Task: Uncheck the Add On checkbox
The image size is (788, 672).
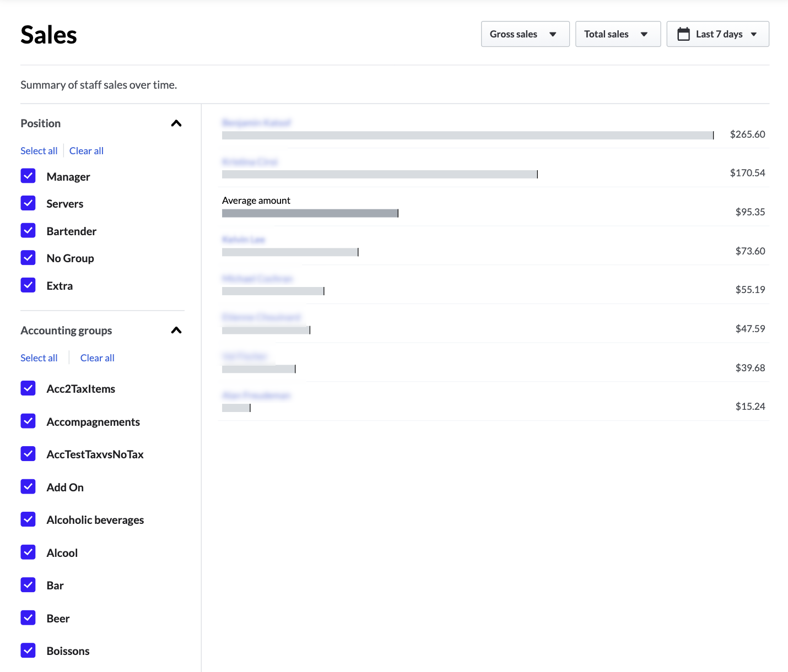Action: 28,487
